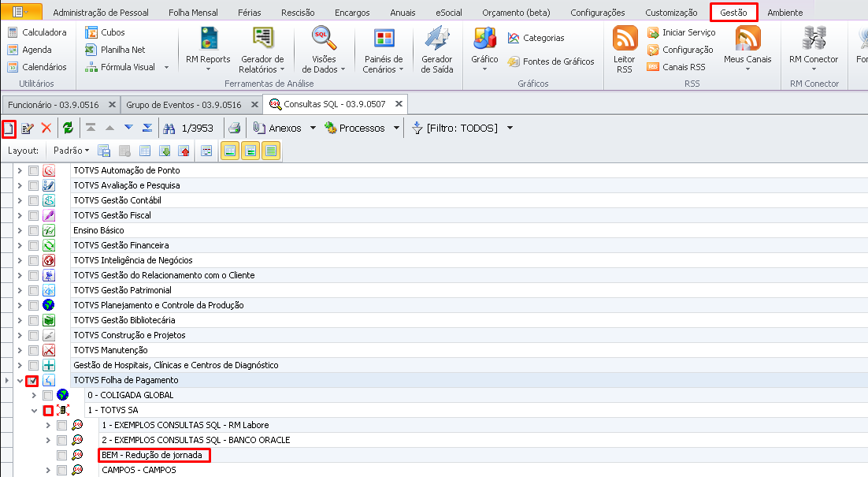Image resolution: width=868 pixels, height=477 pixels.
Task: Click Fontes de Gráficos
Action: point(551,61)
